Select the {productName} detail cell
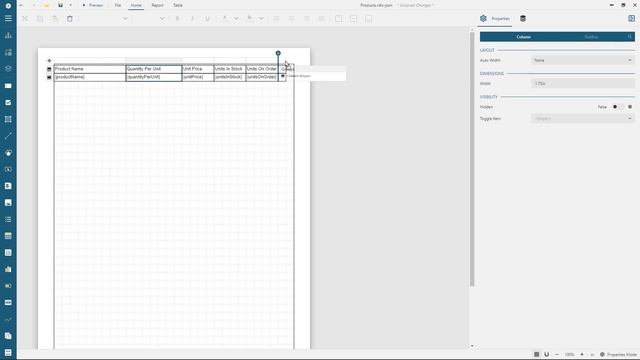Image resolution: width=640 pixels, height=360 pixels. pos(90,77)
